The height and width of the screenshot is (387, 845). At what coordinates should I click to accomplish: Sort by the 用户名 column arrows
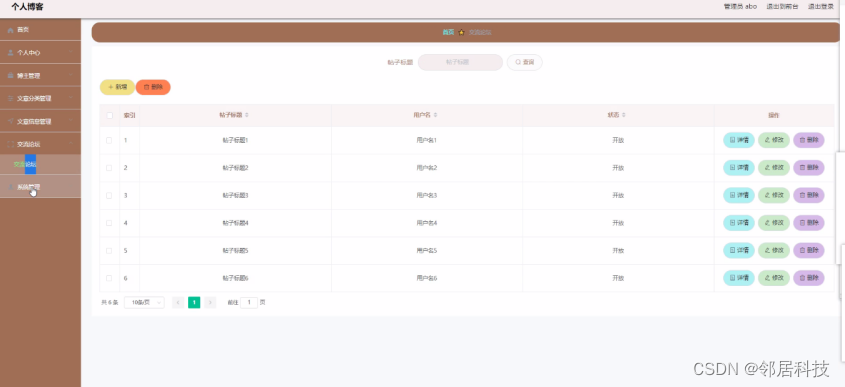click(x=435, y=115)
